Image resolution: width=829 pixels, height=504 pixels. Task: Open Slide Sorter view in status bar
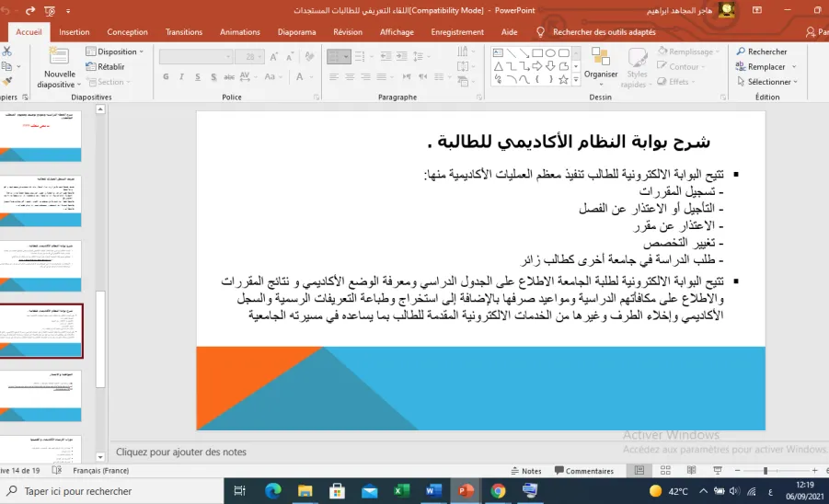pyautogui.click(x=665, y=470)
